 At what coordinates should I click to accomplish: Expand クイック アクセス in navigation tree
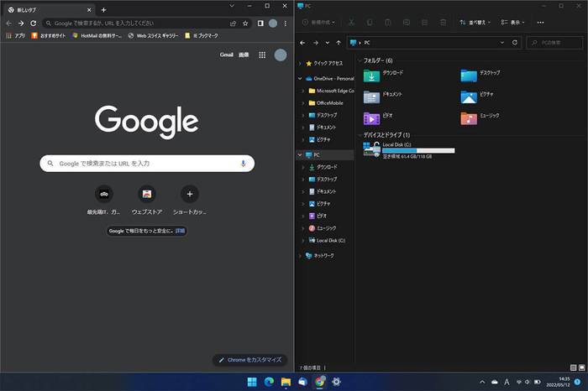300,64
